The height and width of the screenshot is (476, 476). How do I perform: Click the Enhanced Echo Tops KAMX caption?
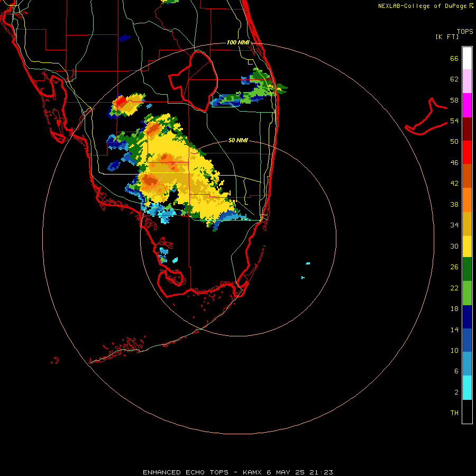point(237,472)
